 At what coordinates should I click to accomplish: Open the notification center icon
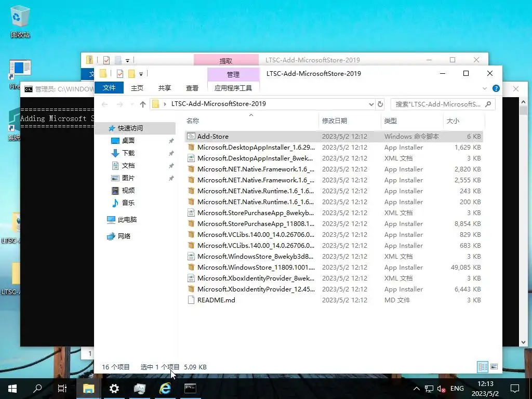pyautogui.click(x=515, y=389)
